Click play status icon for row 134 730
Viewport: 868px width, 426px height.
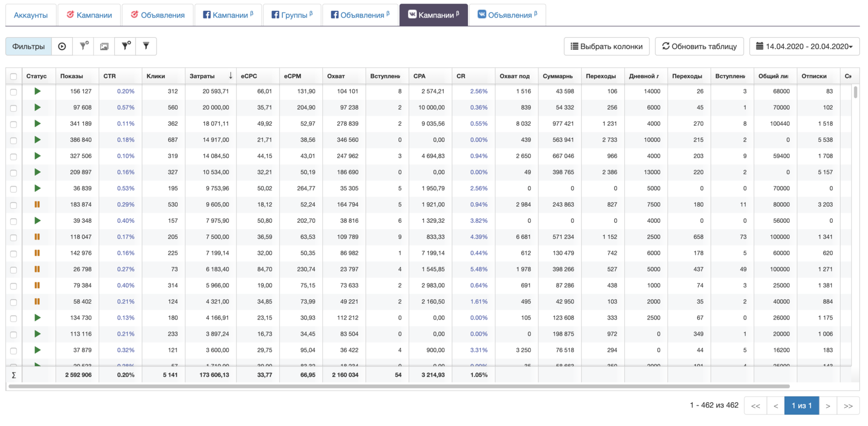(37, 317)
